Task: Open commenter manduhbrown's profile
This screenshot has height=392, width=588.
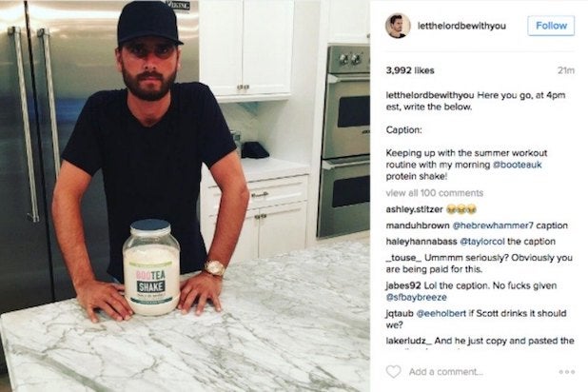Action: pyautogui.click(x=418, y=225)
